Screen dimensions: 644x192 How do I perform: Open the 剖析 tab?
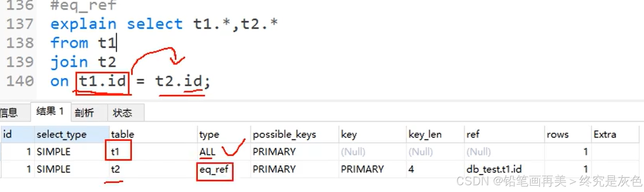pyautogui.click(x=84, y=112)
